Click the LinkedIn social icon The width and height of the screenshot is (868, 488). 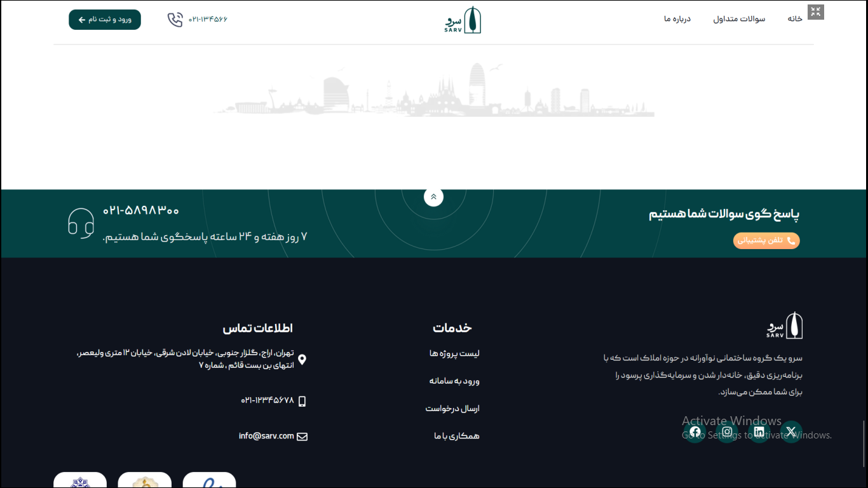click(759, 432)
